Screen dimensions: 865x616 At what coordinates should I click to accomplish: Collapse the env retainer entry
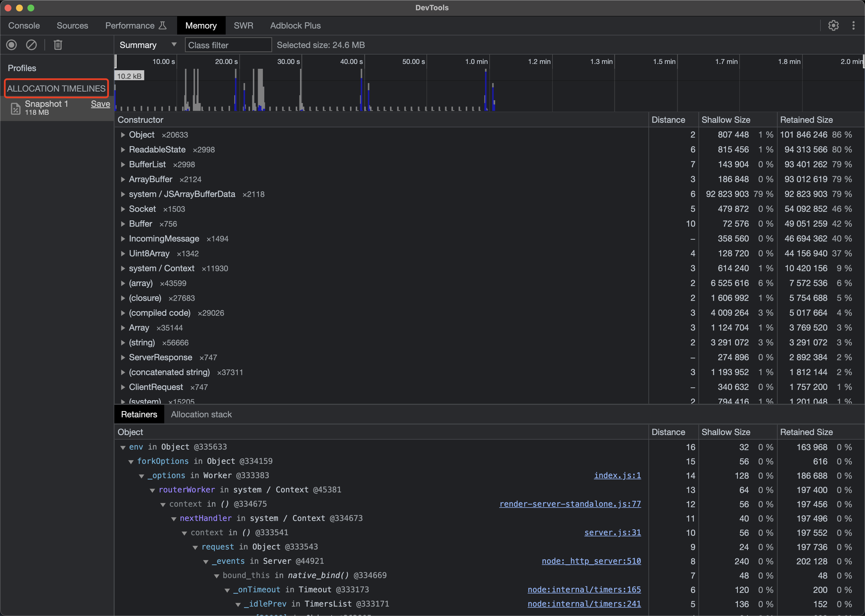pos(123,447)
